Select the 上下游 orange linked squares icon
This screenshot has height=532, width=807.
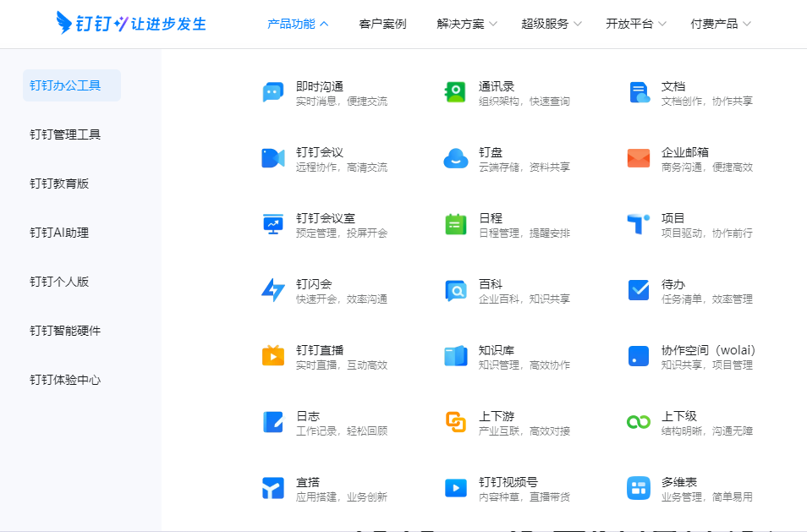pyautogui.click(x=455, y=422)
